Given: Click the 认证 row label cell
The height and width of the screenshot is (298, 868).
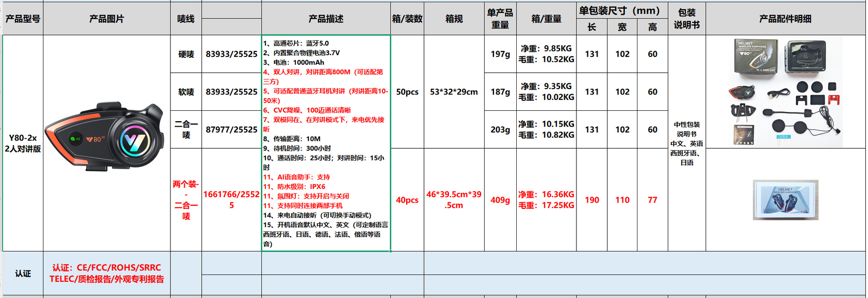Looking at the screenshot, I should 23,274.
